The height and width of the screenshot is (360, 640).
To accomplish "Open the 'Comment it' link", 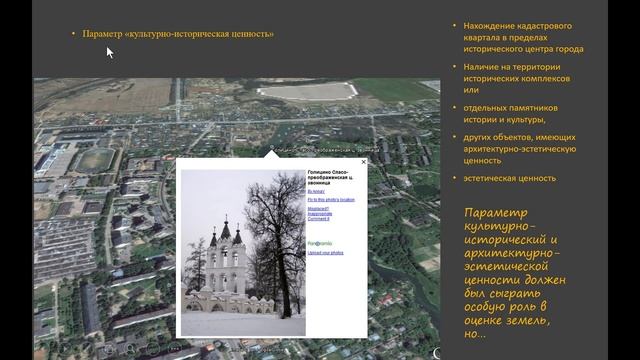I will (318, 219).
